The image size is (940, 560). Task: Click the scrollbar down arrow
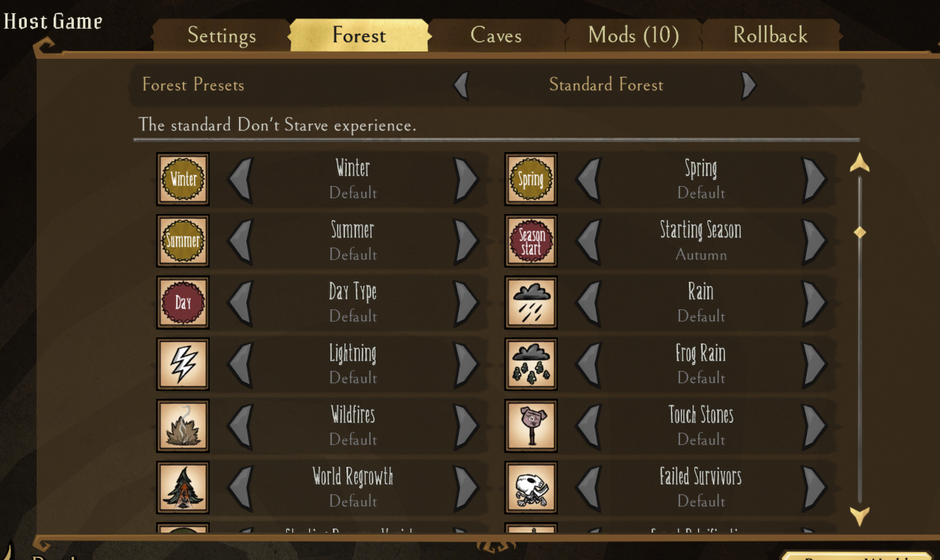click(860, 516)
